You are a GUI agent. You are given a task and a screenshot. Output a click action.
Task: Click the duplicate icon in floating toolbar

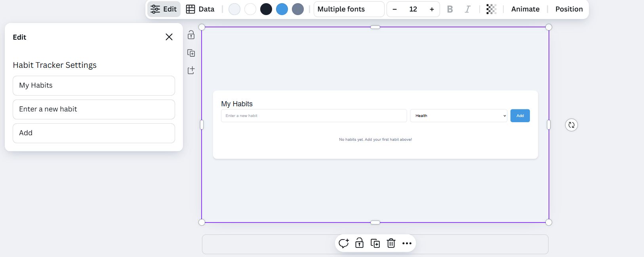(x=375, y=243)
